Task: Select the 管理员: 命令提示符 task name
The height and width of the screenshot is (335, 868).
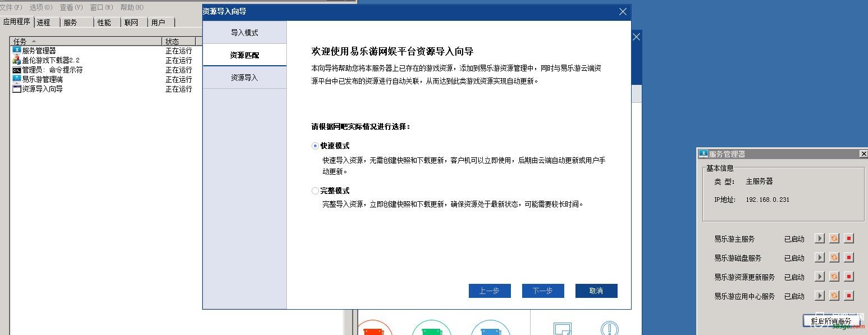Action: tap(53, 70)
